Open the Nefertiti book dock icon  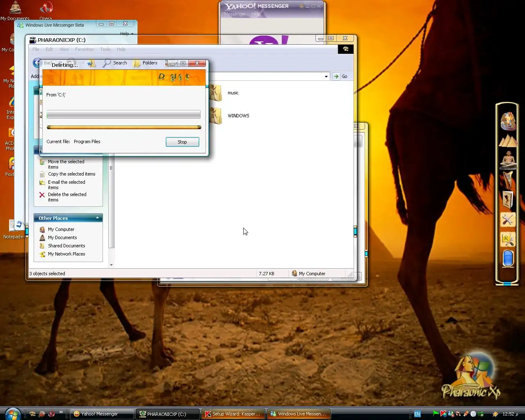pos(508,200)
